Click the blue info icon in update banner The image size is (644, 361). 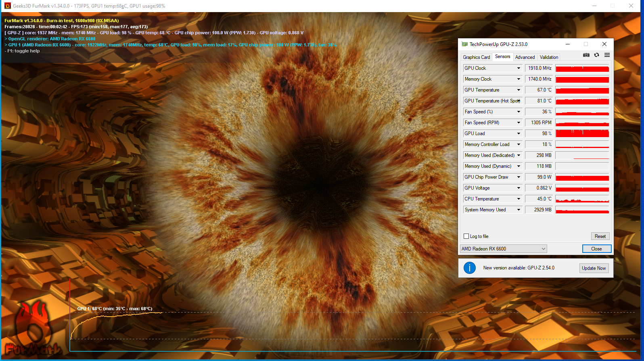[470, 268]
